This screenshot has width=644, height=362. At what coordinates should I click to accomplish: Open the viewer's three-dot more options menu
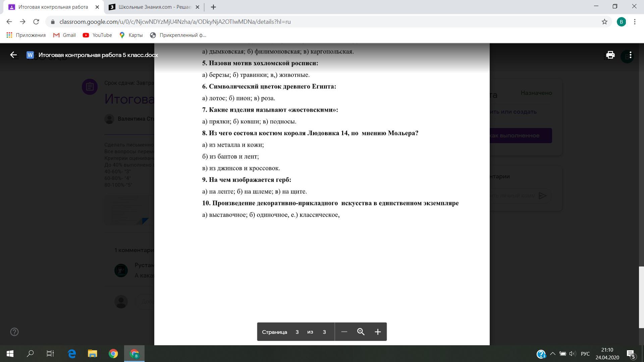pyautogui.click(x=631, y=55)
